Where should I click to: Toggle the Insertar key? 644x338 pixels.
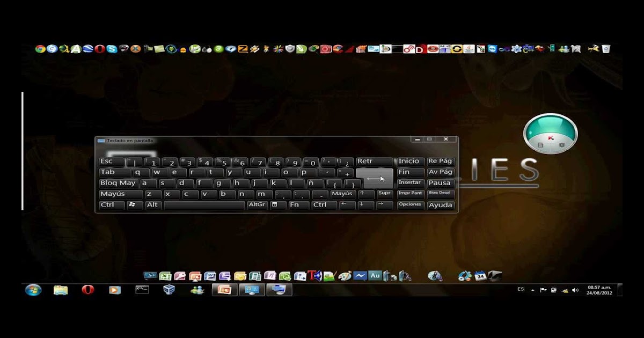411,183
